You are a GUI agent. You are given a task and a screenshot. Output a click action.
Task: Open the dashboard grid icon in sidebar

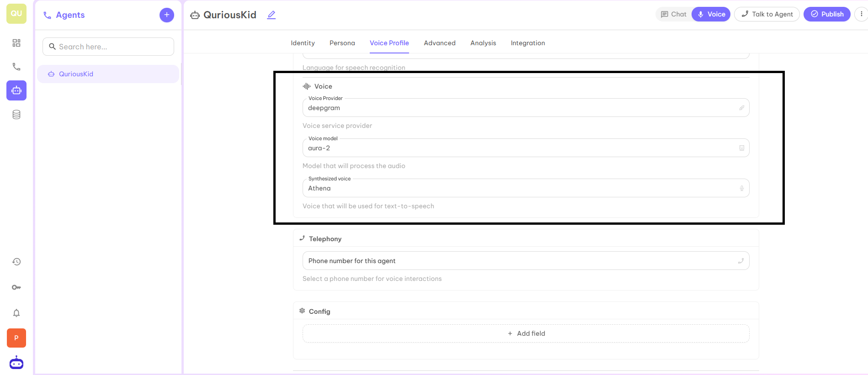16,43
